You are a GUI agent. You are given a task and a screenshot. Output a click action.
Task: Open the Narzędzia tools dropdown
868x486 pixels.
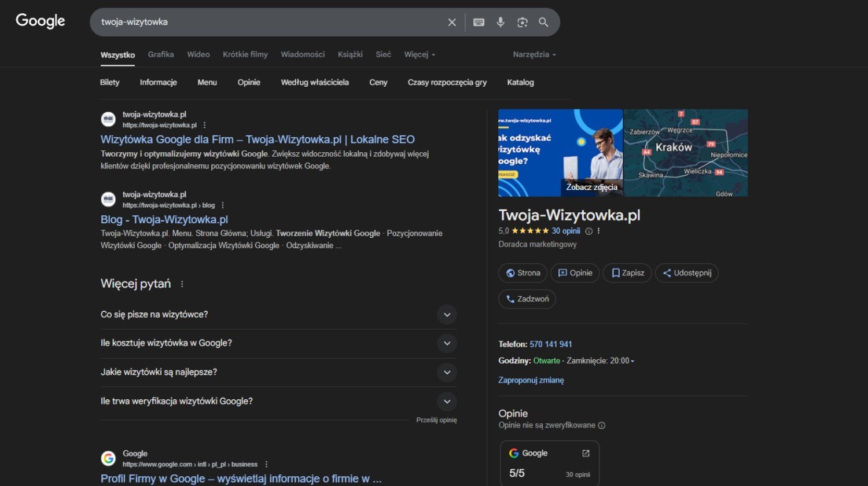click(x=534, y=54)
